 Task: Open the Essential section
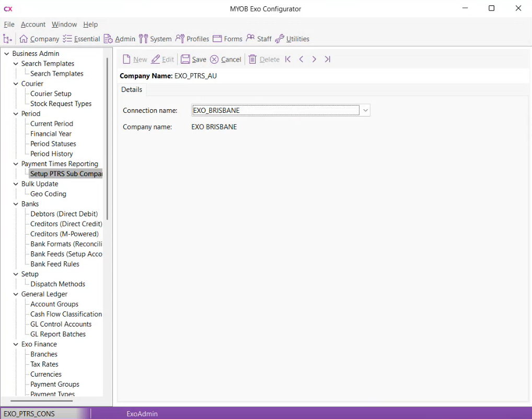tap(82, 39)
